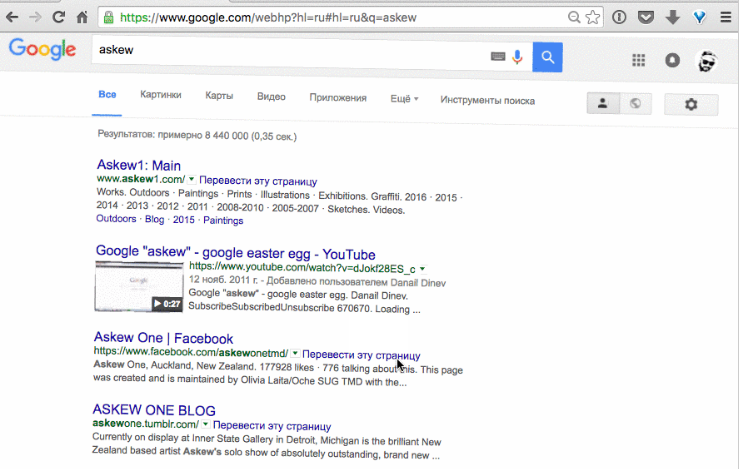This screenshot has height=469, width=739.
Task: Play the 0:27 YouTube video thumbnail
Action: [139, 287]
